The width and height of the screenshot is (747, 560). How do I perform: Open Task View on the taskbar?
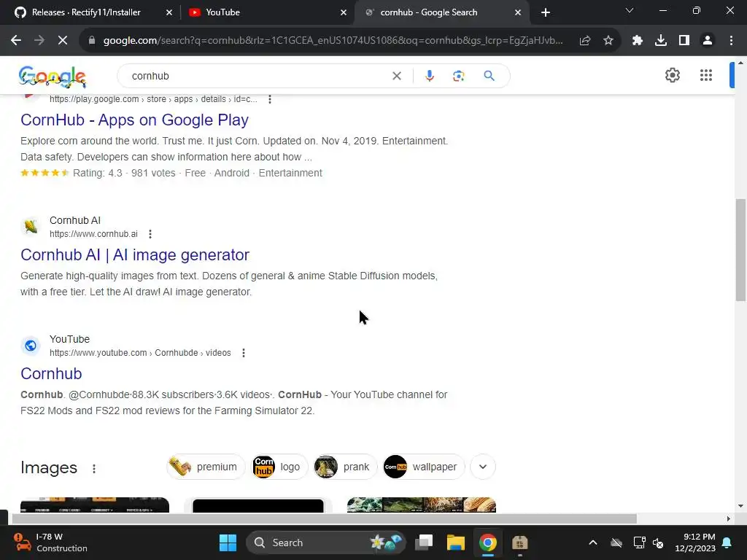click(x=424, y=542)
